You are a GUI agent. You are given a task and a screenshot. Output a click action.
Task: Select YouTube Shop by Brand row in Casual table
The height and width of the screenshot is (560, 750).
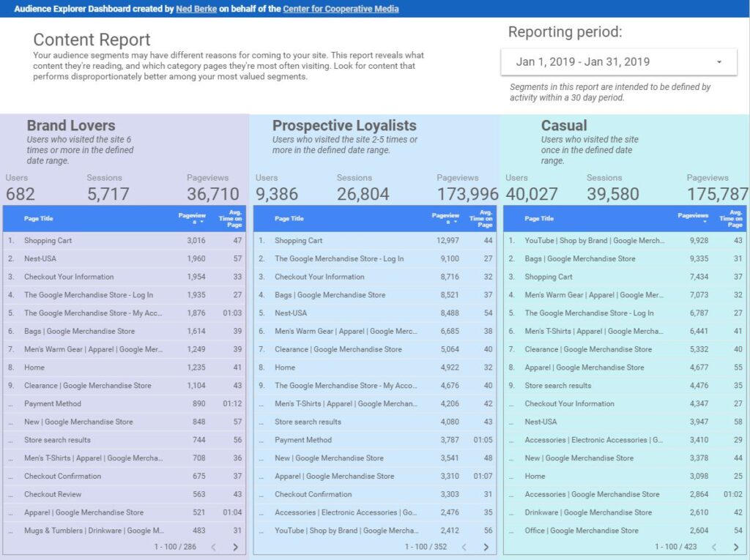click(594, 241)
